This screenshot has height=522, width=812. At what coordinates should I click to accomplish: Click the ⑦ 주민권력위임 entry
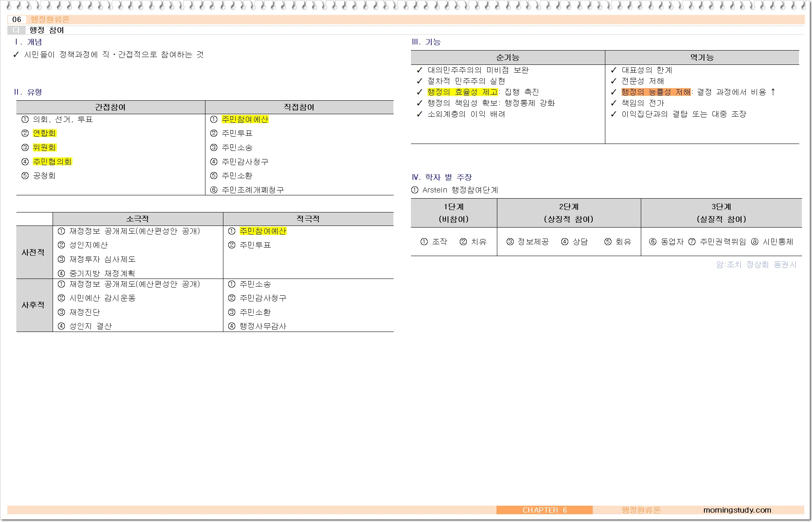click(x=717, y=242)
